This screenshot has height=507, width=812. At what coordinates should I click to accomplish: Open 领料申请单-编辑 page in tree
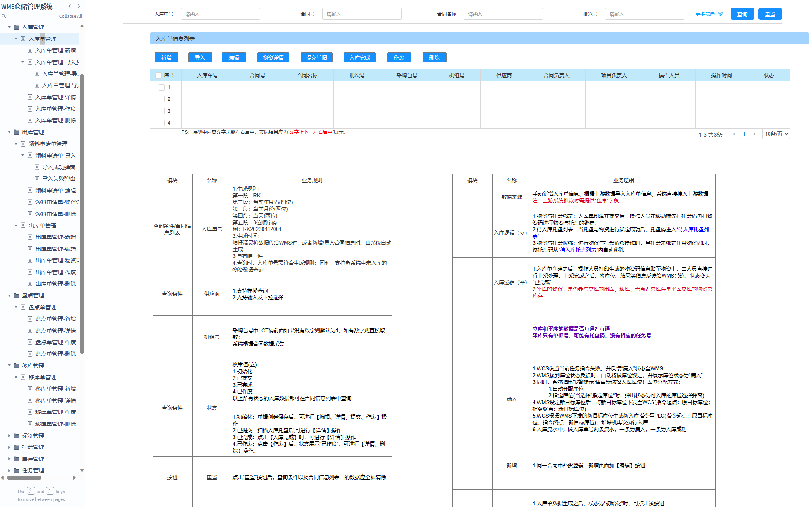[56, 191]
